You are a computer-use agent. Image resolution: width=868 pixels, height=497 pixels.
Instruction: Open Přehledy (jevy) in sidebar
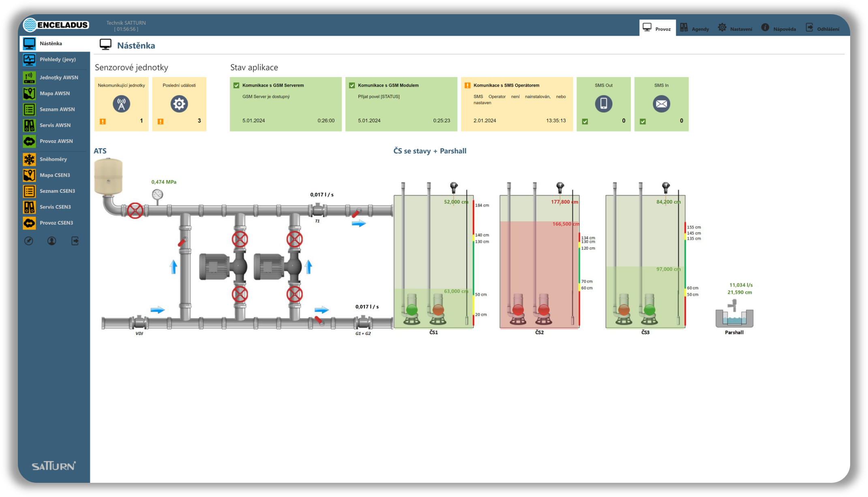(x=57, y=60)
